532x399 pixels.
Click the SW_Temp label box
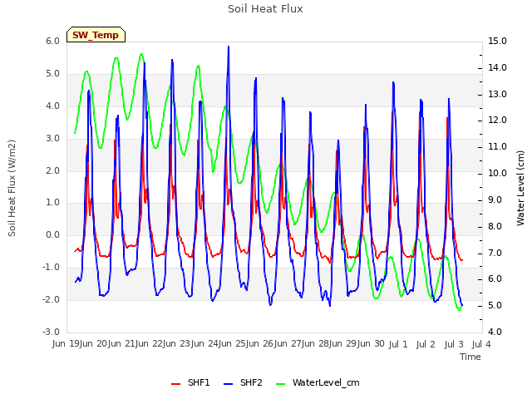point(96,35)
